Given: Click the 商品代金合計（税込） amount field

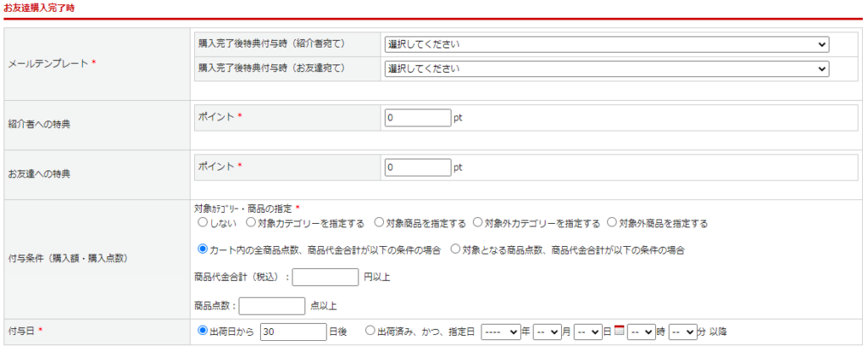Looking at the screenshot, I should click(x=325, y=277).
